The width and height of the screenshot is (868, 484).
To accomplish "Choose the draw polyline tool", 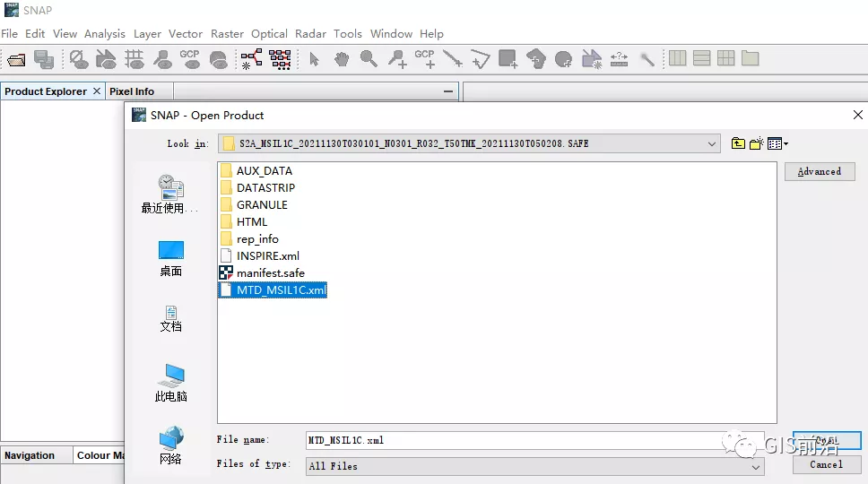I will point(481,59).
